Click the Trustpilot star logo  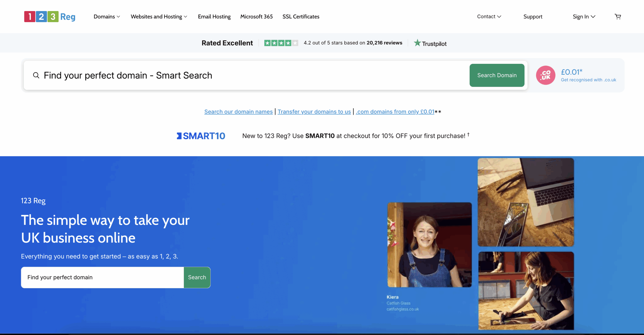[430, 43]
